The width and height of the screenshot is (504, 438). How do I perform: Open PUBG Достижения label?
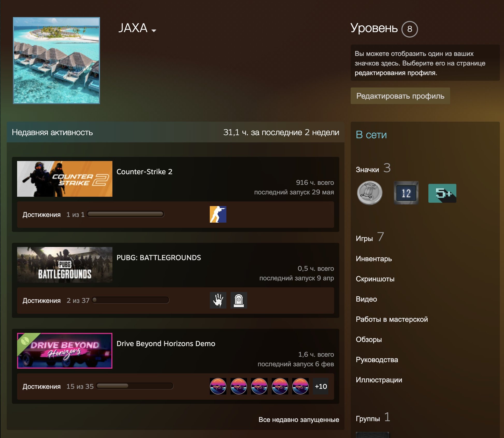(x=41, y=301)
